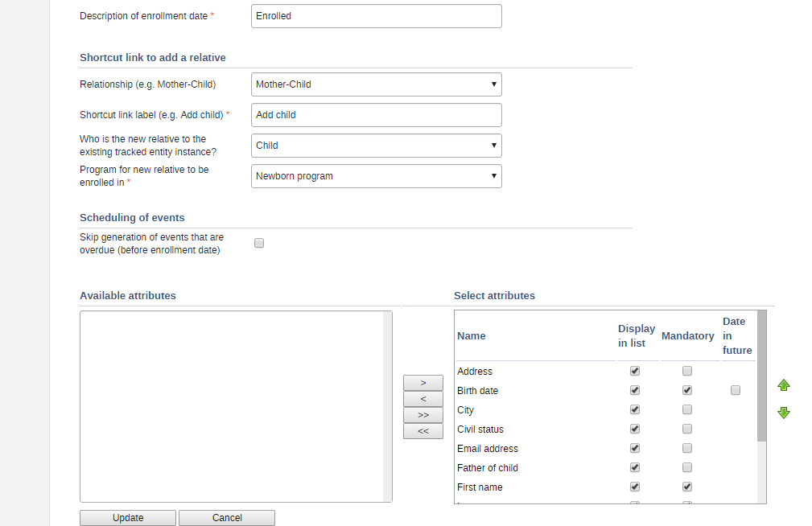This screenshot has width=812, height=526.
Task: Click the double right arrow move-all button
Action: (x=423, y=415)
